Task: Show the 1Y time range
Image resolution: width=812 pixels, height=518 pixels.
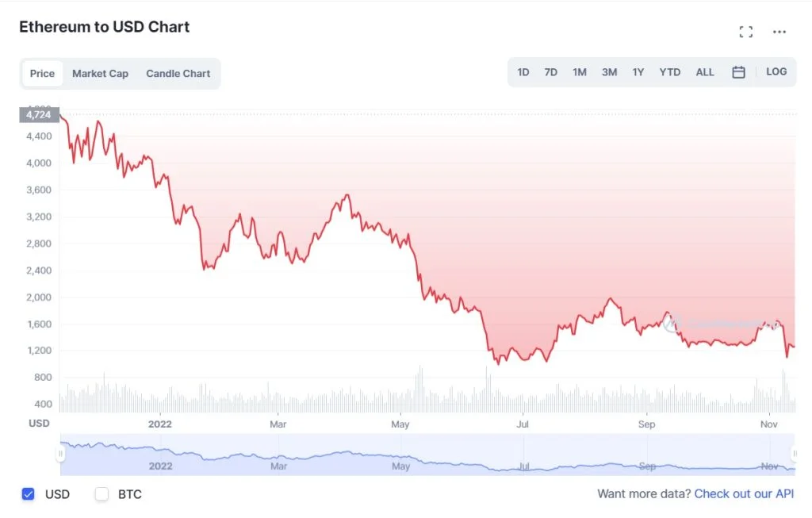Action: pos(638,72)
